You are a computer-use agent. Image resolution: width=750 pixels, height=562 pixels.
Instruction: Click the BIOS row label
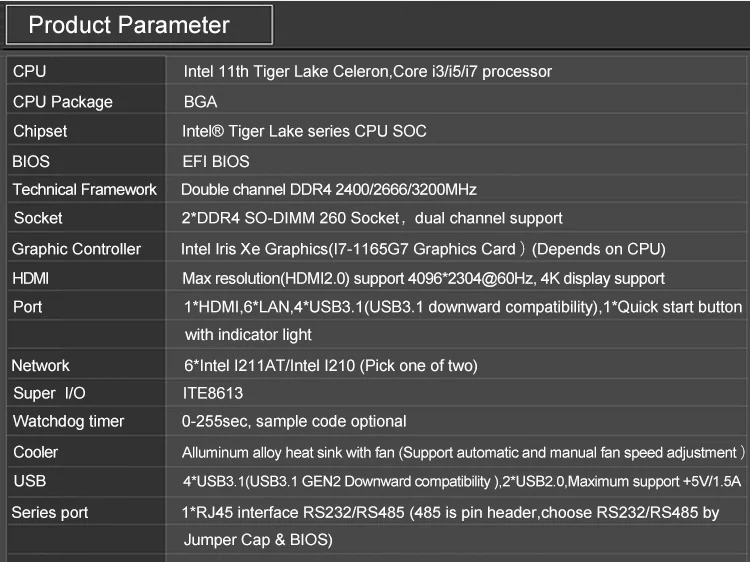click(x=31, y=161)
